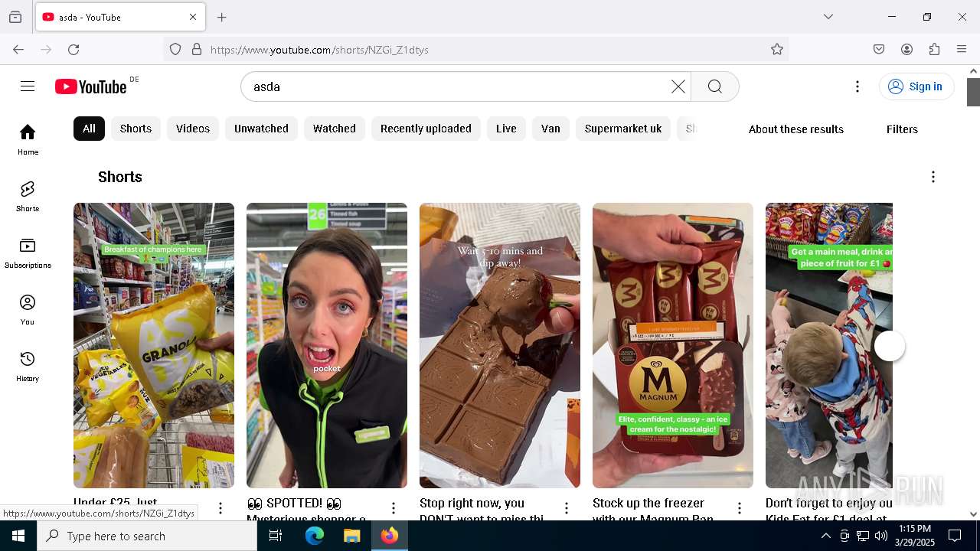Viewport: 980px width, 551px height.
Task: Open the search Filters panel
Action: [902, 129]
